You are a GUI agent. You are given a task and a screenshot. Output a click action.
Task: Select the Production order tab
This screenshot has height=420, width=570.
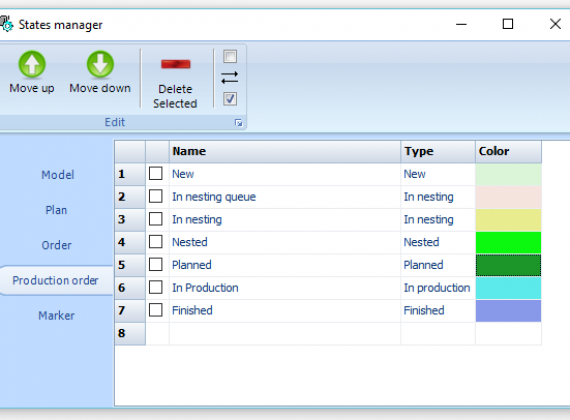55,280
